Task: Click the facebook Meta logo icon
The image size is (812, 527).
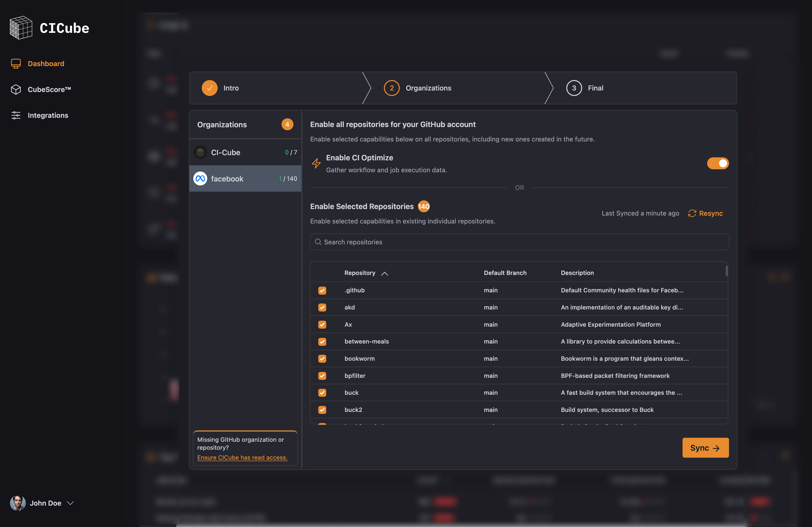Action: pos(200,178)
